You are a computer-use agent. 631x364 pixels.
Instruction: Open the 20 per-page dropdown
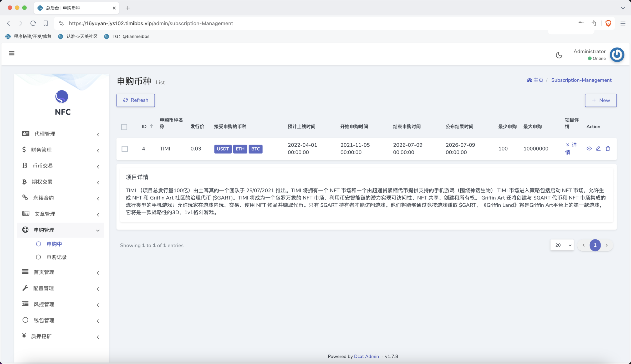click(x=562, y=245)
